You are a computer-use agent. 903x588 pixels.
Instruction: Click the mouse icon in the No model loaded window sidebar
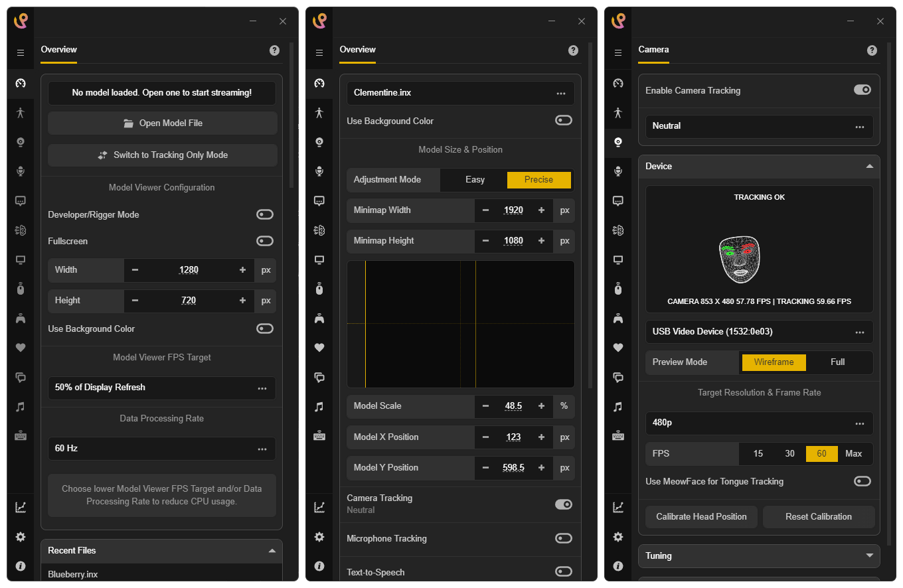coord(21,289)
